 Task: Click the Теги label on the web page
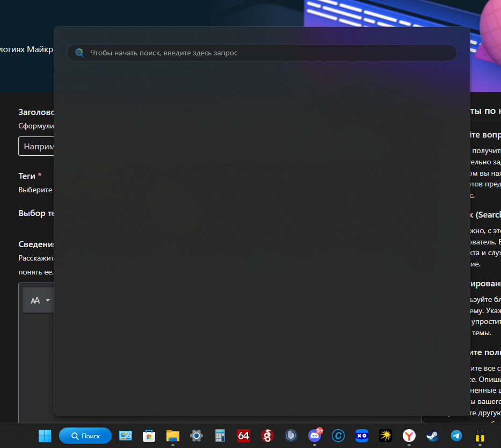pyautogui.click(x=27, y=176)
